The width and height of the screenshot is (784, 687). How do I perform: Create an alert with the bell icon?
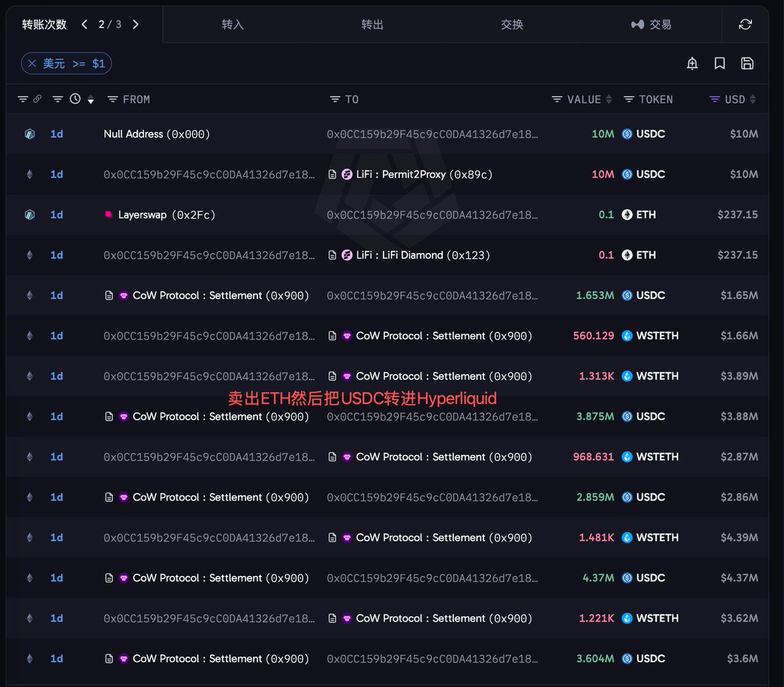coord(693,63)
